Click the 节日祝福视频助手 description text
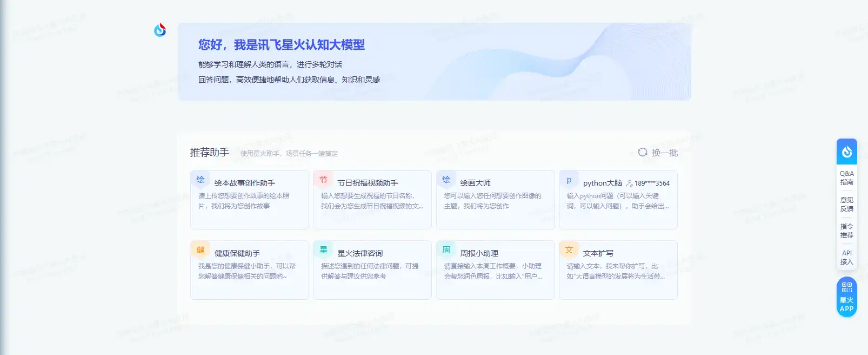The height and width of the screenshot is (355, 868). (372, 201)
